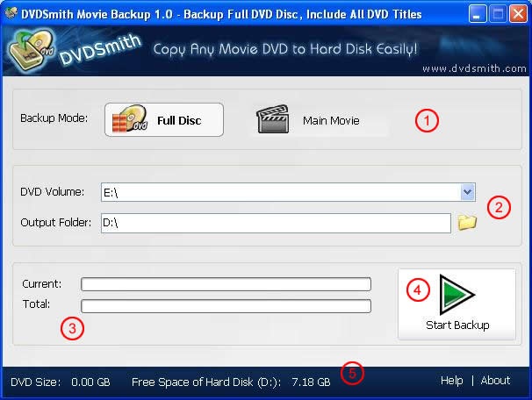Maximize the DVDSmith window
The height and width of the screenshot is (400, 532).
coord(498,14)
